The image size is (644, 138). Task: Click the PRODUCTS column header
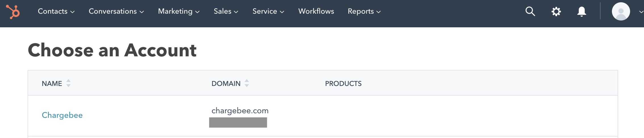click(343, 84)
